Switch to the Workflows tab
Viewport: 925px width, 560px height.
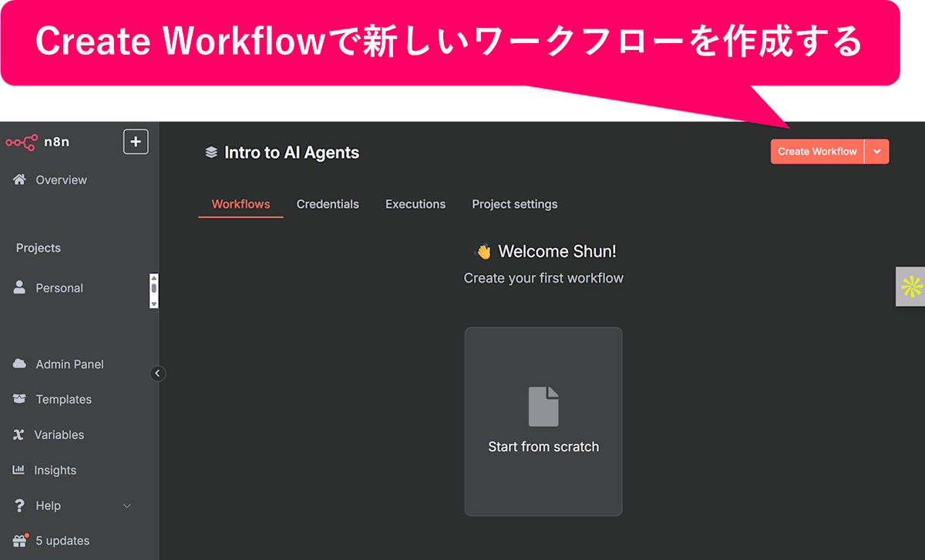(x=240, y=204)
